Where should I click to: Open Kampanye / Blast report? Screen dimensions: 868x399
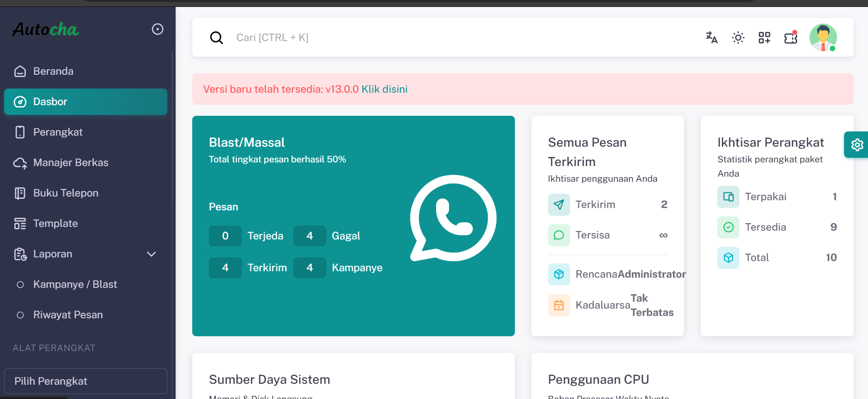pos(86,284)
